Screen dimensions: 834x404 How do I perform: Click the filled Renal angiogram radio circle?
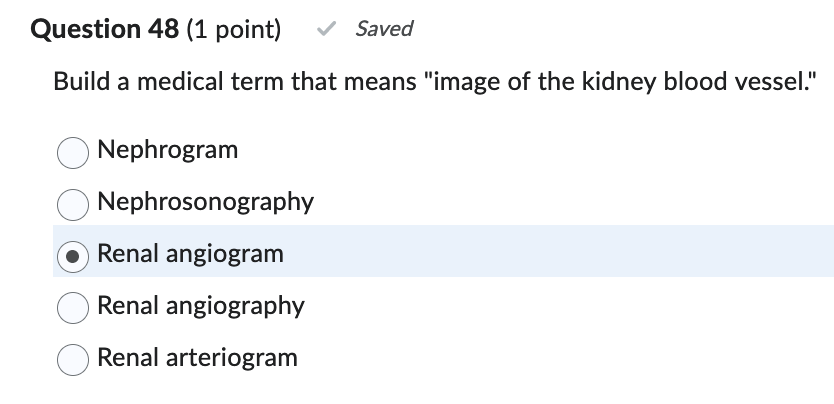(x=73, y=254)
